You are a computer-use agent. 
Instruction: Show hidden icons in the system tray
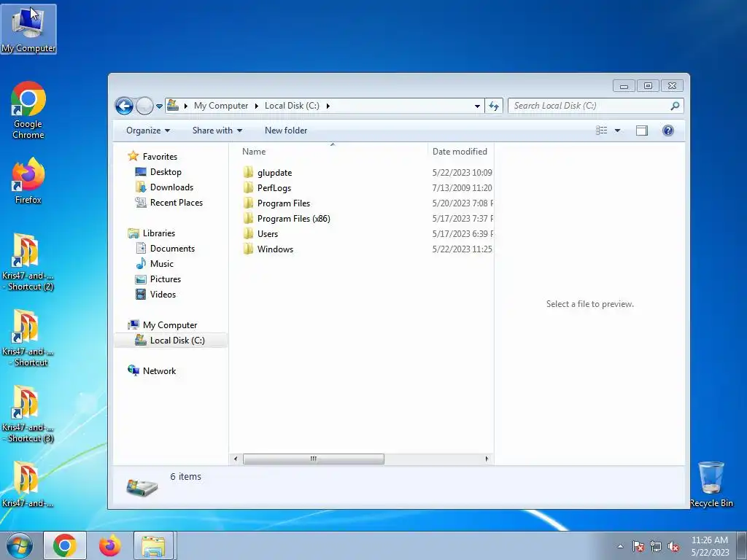pos(620,547)
